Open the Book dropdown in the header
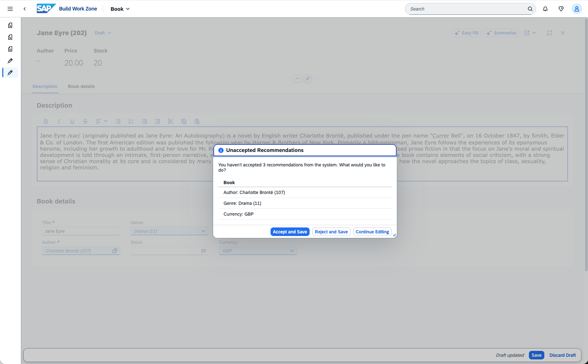 (120, 9)
